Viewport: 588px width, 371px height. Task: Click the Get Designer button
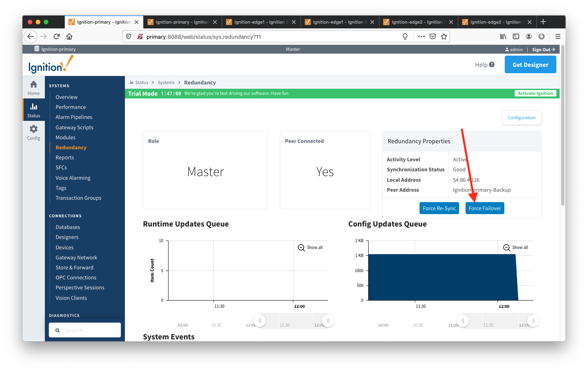pos(530,64)
